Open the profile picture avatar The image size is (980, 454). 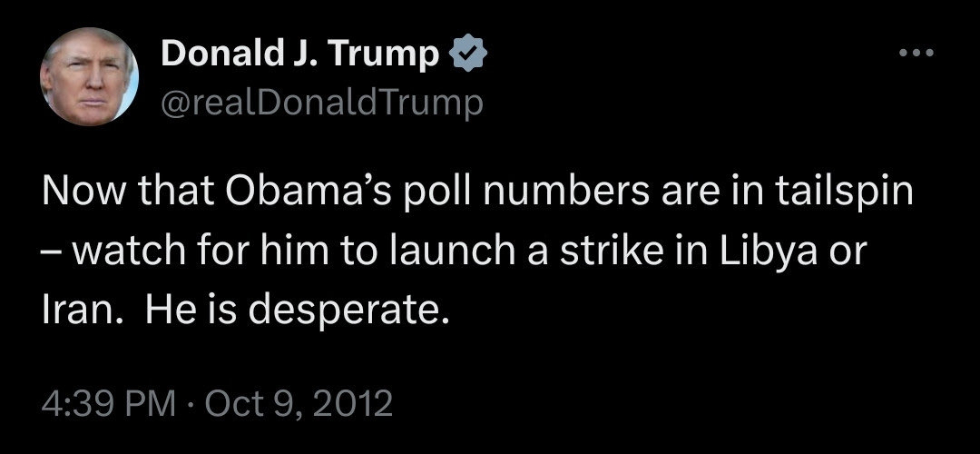coord(88,80)
